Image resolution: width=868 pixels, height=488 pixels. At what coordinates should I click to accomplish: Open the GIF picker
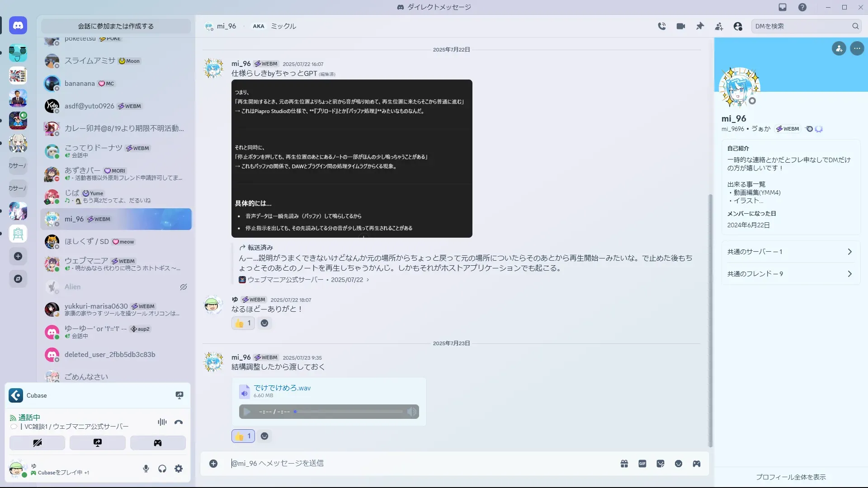pos(642,464)
